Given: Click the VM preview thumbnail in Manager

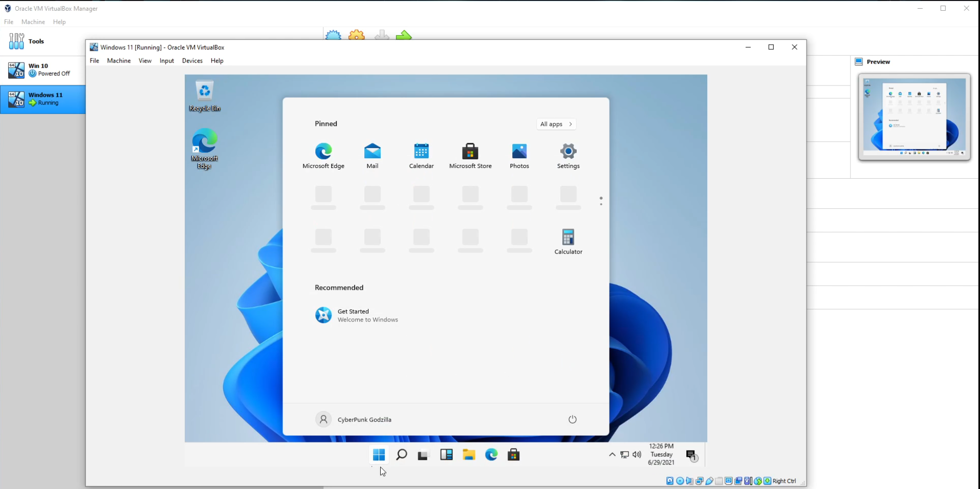Looking at the screenshot, I should [x=914, y=117].
